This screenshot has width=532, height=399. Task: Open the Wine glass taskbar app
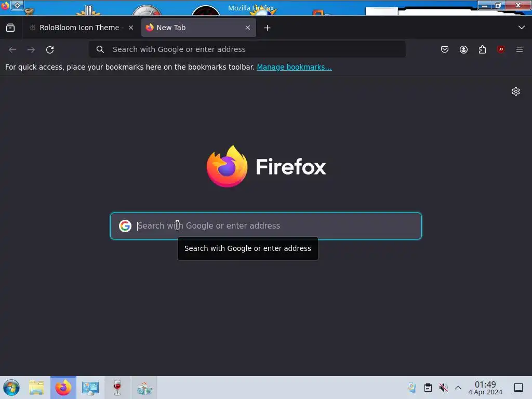pos(117,388)
